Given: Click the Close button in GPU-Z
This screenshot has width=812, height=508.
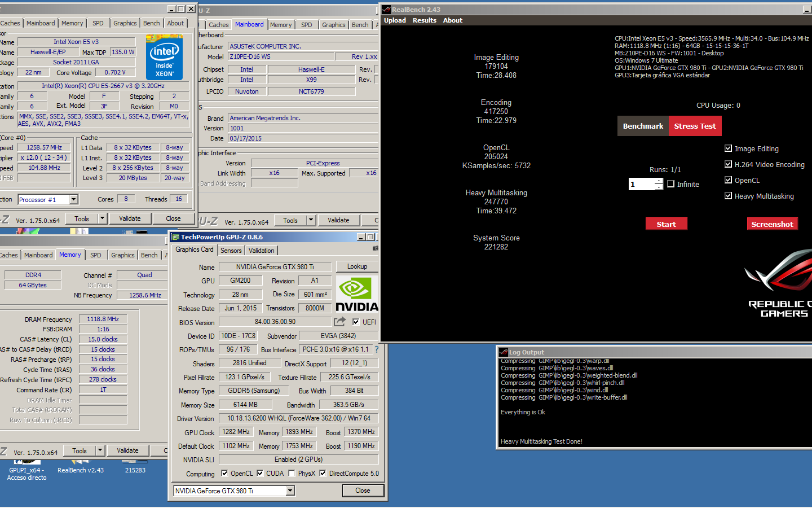Looking at the screenshot, I should click(x=363, y=491).
